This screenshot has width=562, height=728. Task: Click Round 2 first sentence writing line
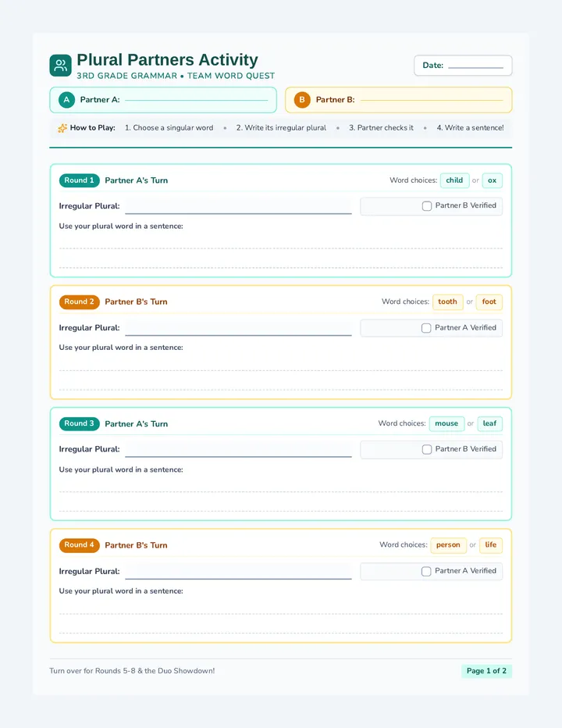click(281, 370)
